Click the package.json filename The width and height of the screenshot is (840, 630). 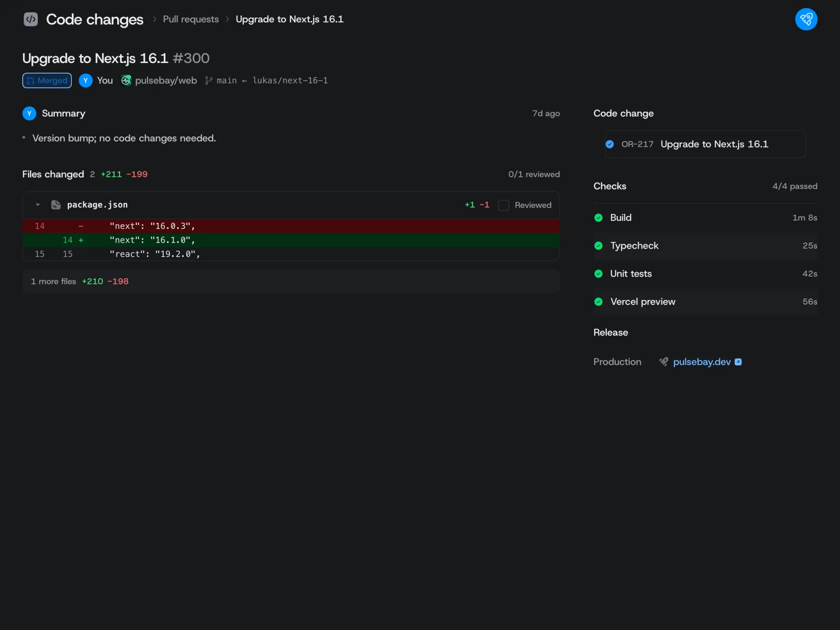[97, 205]
